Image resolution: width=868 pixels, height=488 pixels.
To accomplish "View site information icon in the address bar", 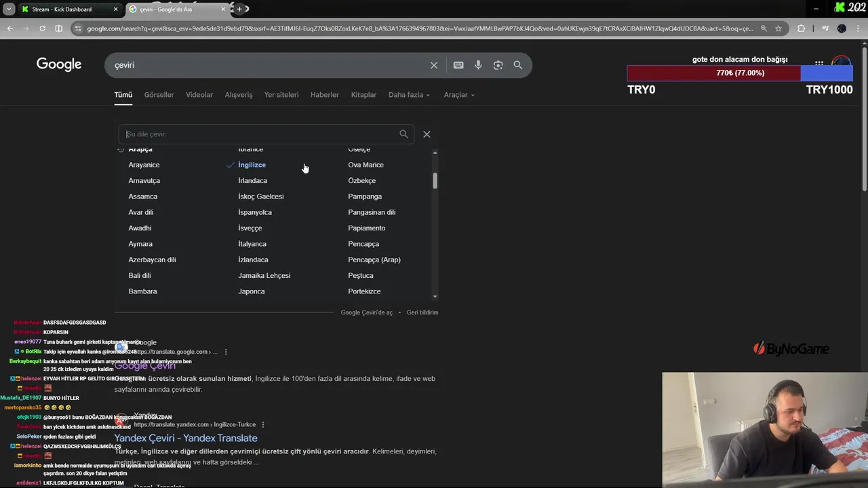I will coord(78,28).
